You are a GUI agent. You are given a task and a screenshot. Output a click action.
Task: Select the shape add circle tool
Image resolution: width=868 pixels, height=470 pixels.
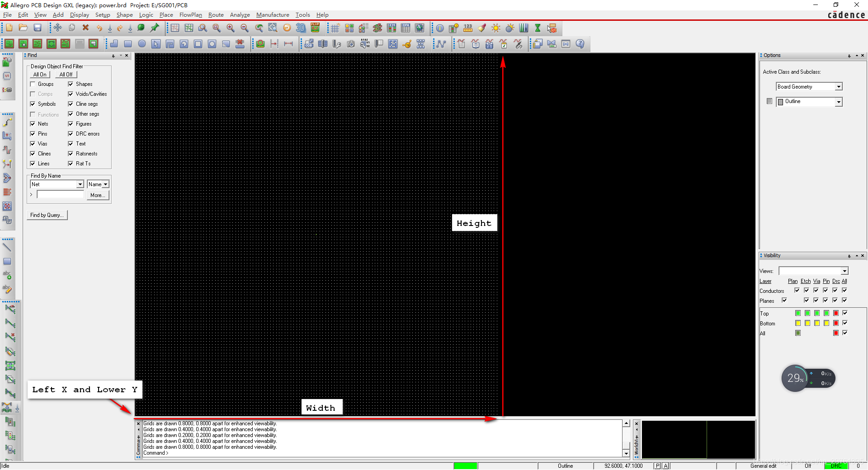click(142, 44)
